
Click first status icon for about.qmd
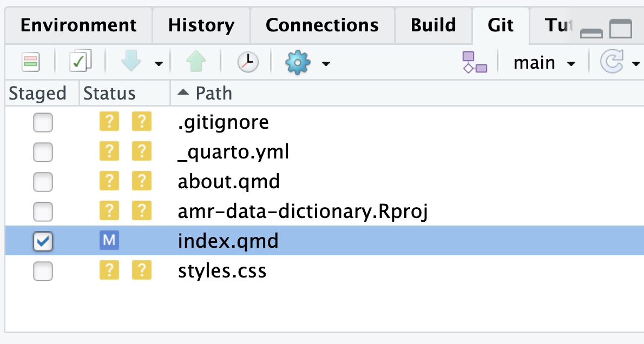(x=109, y=181)
